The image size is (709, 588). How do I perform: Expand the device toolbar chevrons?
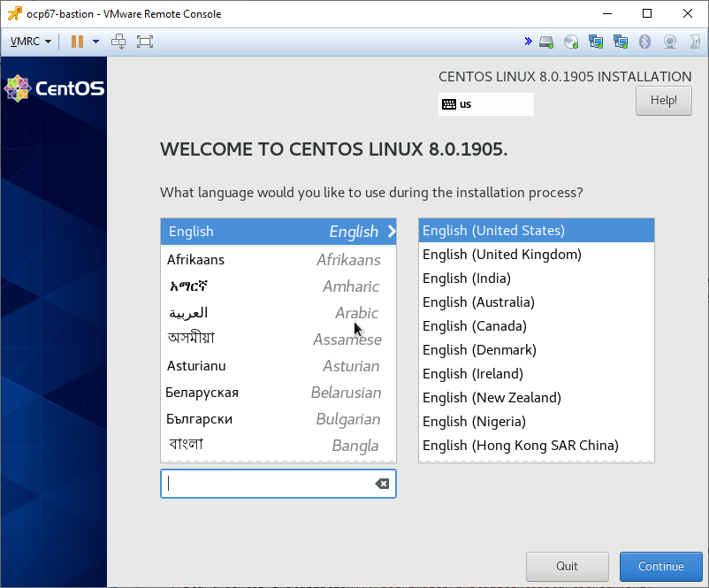tap(528, 42)
